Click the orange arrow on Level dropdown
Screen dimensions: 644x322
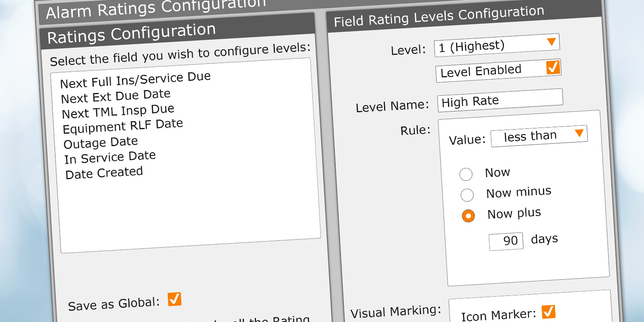pos(551,41)
